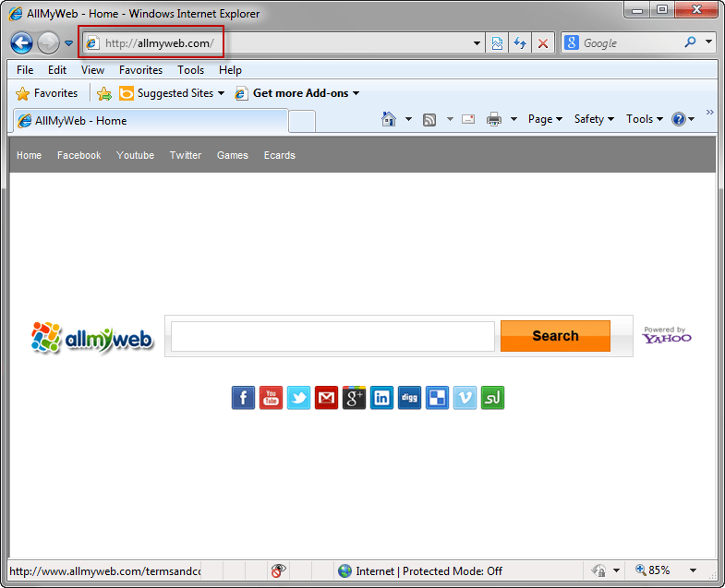Expand the address bar URL history dropdown
The image size is (725, 588).
(x=477, y=43)
